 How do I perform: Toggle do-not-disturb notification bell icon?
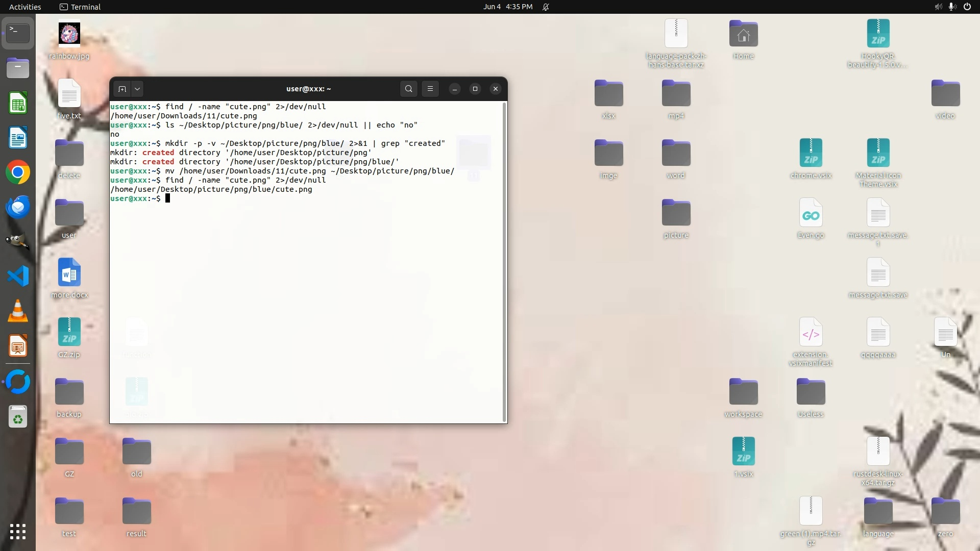[x=546, y=7]
